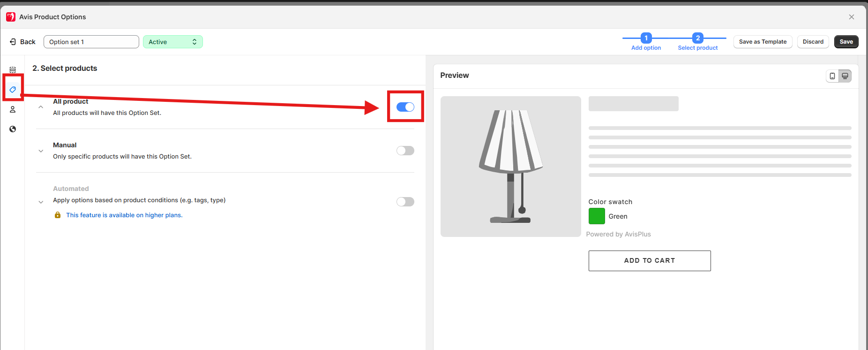Viewport: 868px width, 350px height.
Task: Open the customer person icon in sidebar
Action: pyautogui.click(x=13, y=109)
